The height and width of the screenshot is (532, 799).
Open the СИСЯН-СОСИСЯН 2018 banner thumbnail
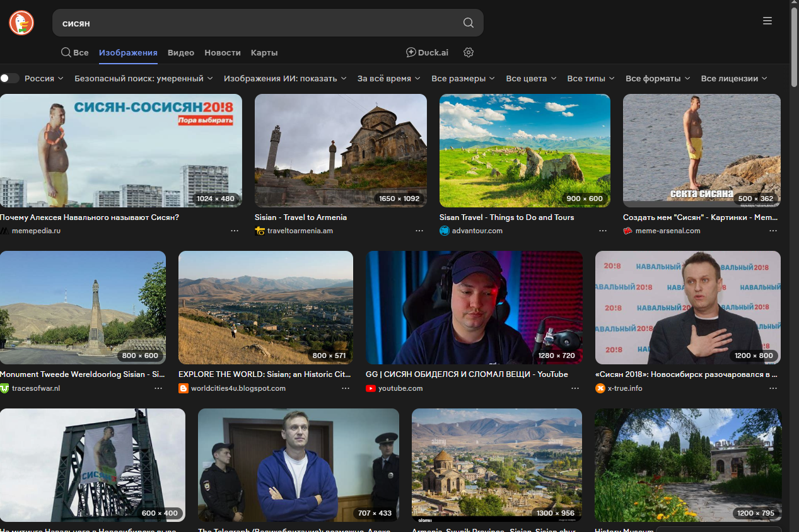(121, 151)
